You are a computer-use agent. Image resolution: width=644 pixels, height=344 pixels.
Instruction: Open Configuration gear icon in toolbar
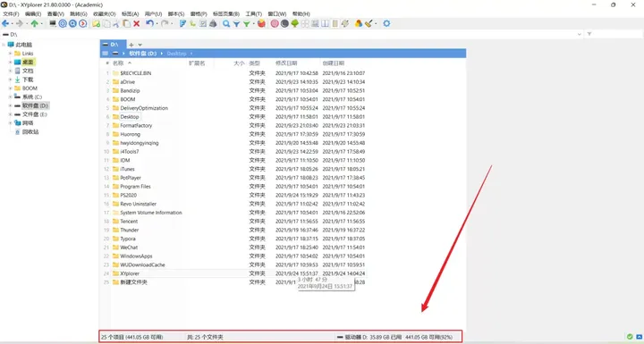[386, 24]
